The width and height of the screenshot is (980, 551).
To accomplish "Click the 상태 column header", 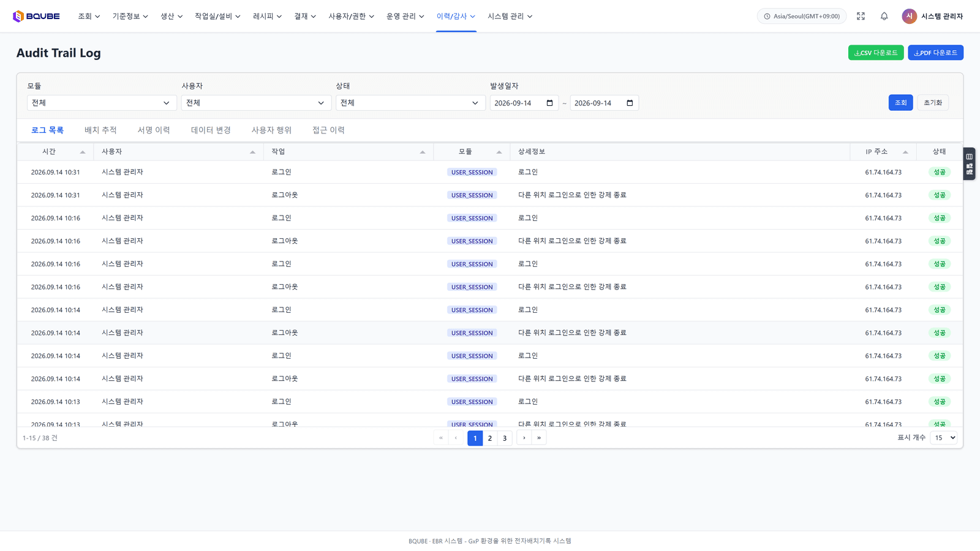I will tap(940, 152).
